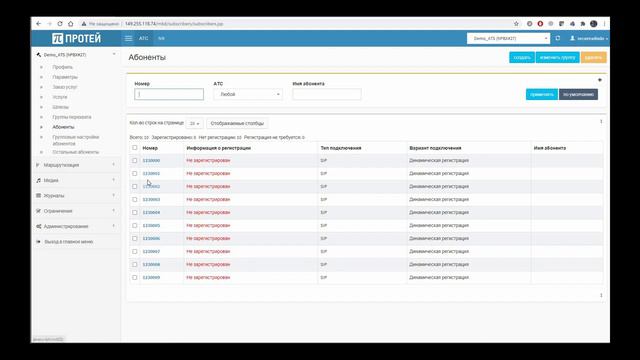This screenshot has width=640, height=360.
Task: Click the orange Удалить button
Action: pos(593,58)
